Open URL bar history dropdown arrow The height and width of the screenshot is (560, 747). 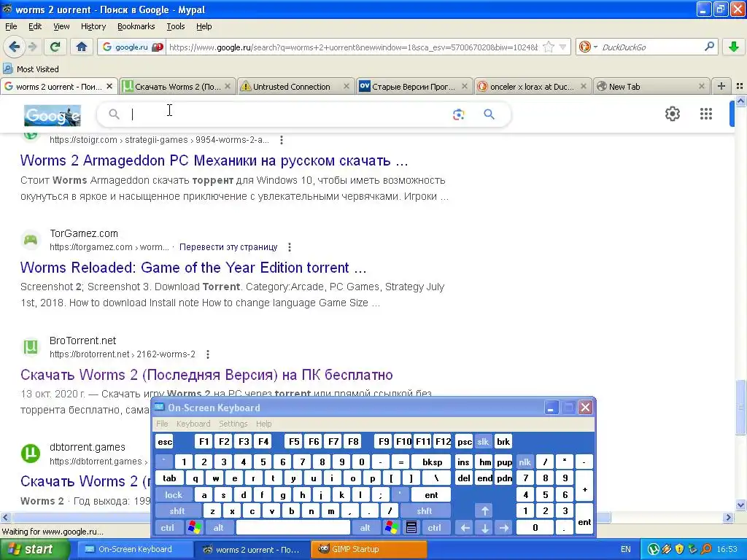pyautogui.click(x=562, y=47)
